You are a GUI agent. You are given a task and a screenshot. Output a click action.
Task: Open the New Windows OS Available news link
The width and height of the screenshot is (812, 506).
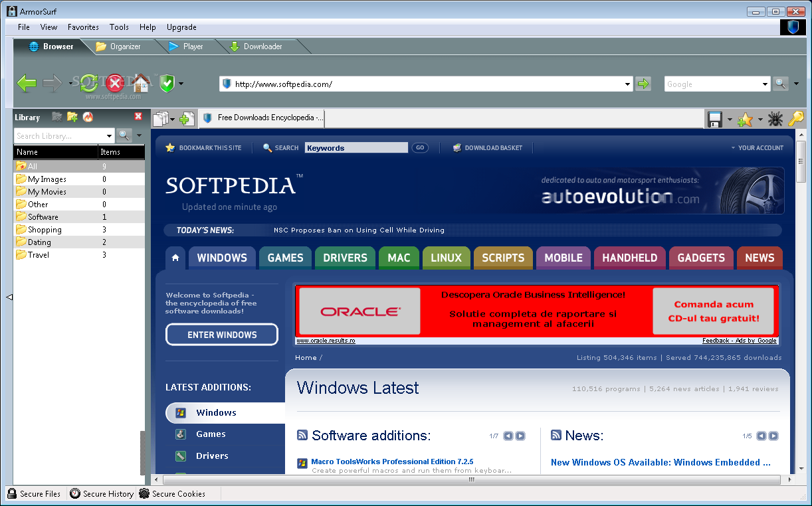(660, 462)
